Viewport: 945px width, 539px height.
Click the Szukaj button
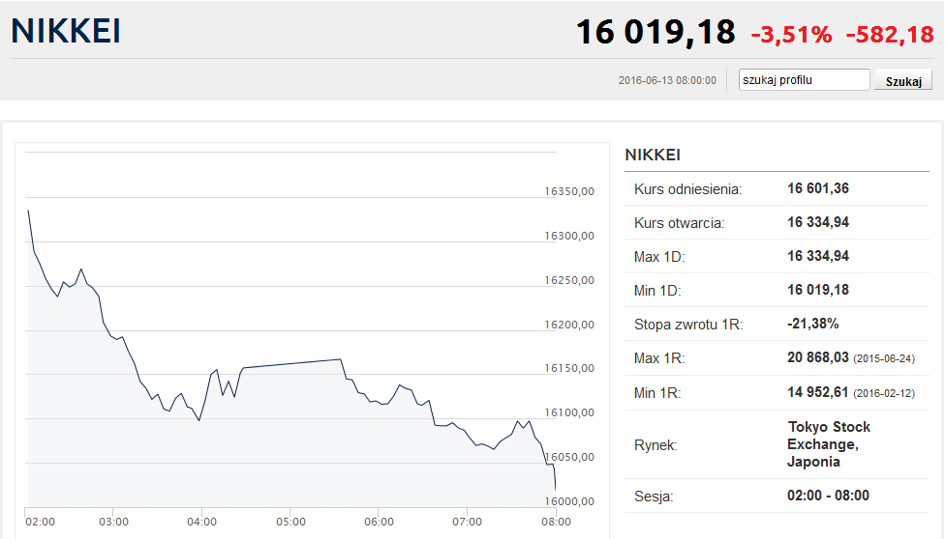point(903,81)
